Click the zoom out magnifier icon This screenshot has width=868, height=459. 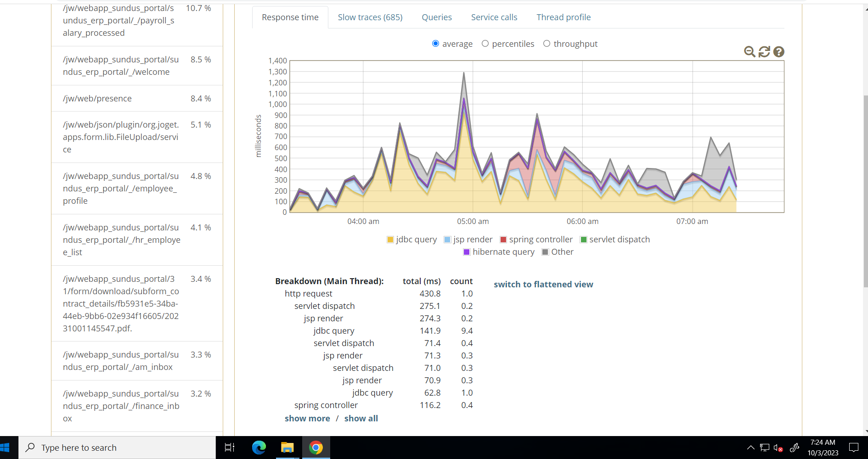[750, 52]
